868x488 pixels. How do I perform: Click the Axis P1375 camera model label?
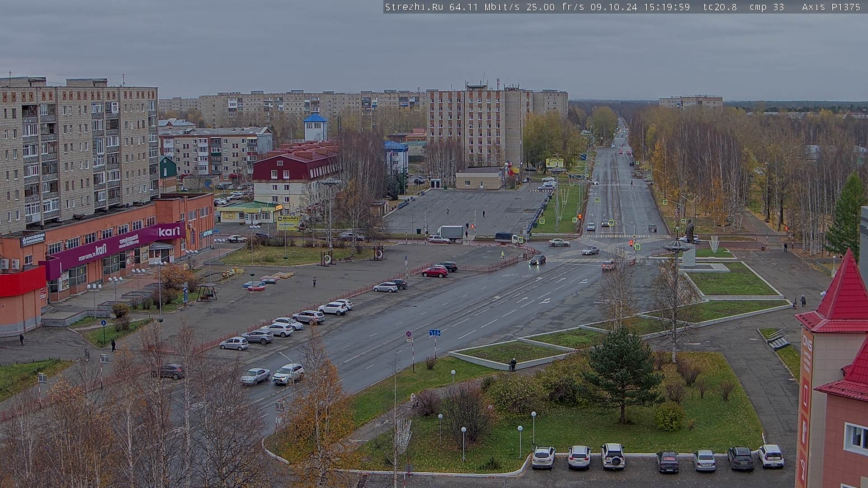831,7
